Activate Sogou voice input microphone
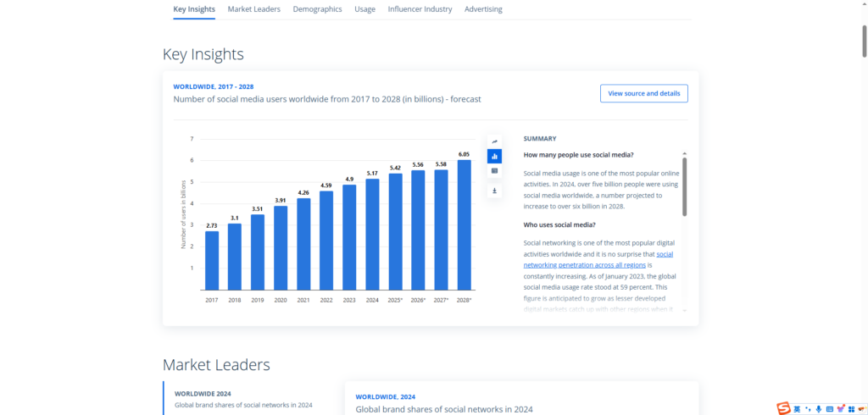Viewport: 868px width, 415px height. pyautogui.click(x=819, y=408)
